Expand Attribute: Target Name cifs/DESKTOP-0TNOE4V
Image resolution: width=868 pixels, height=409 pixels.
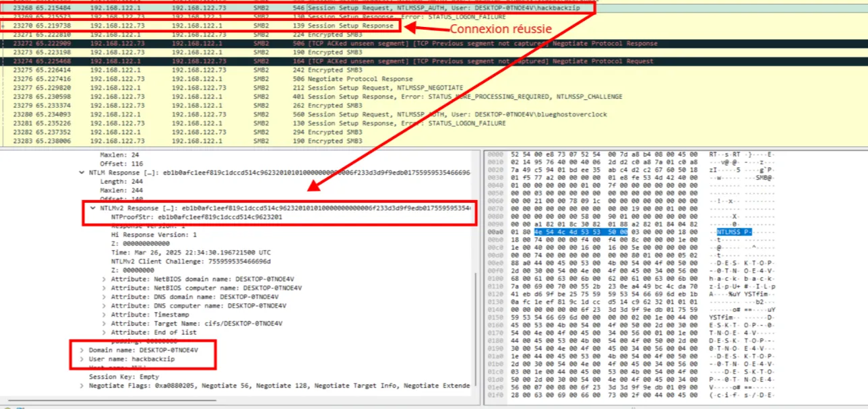click(104, 323)
